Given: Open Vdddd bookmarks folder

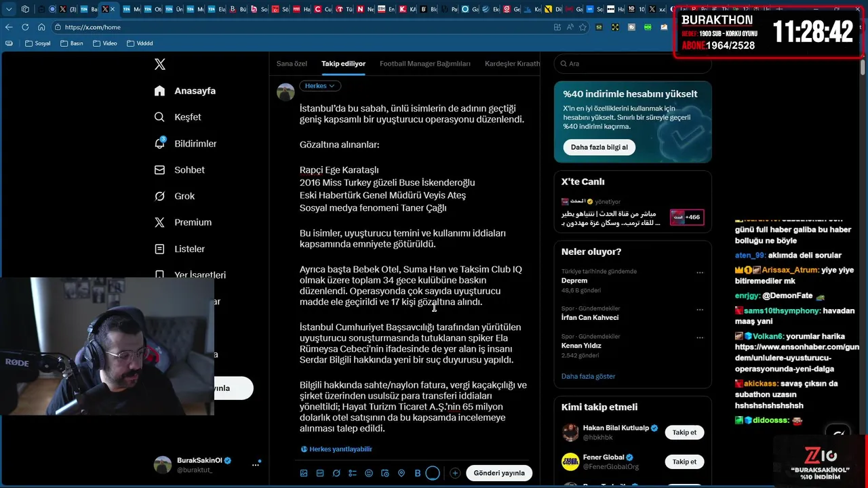Looking at the screenshot, I should click(140, 43).
